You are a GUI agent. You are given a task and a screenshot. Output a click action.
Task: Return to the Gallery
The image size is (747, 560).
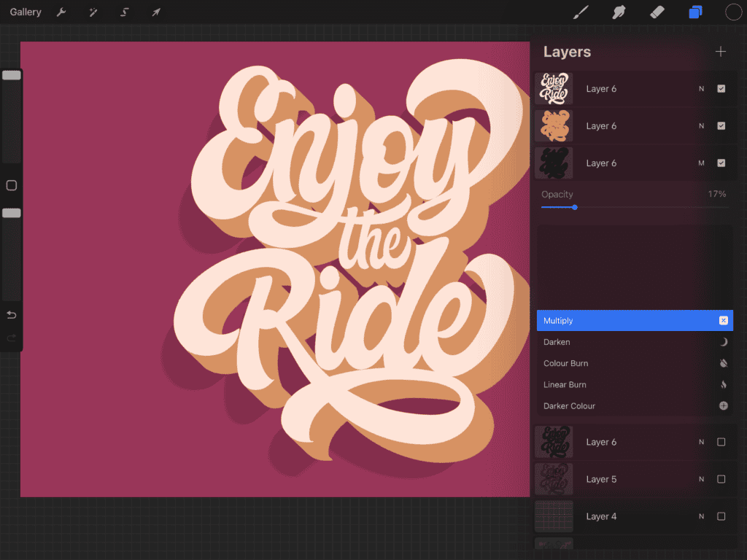click(x=26, y=12)
